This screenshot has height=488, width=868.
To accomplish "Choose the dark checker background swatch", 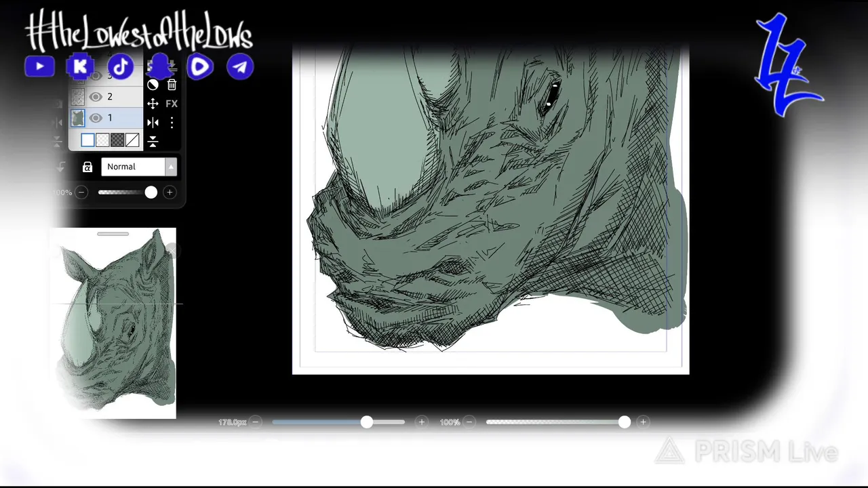I will point(117,140).
